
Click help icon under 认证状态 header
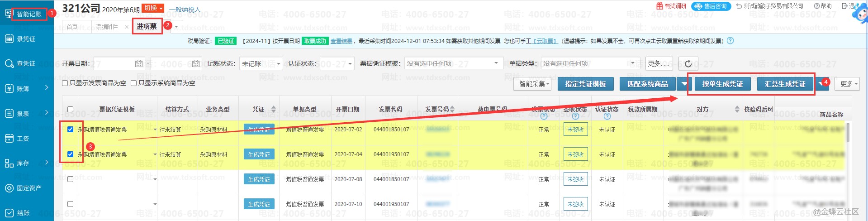[607, 116]
